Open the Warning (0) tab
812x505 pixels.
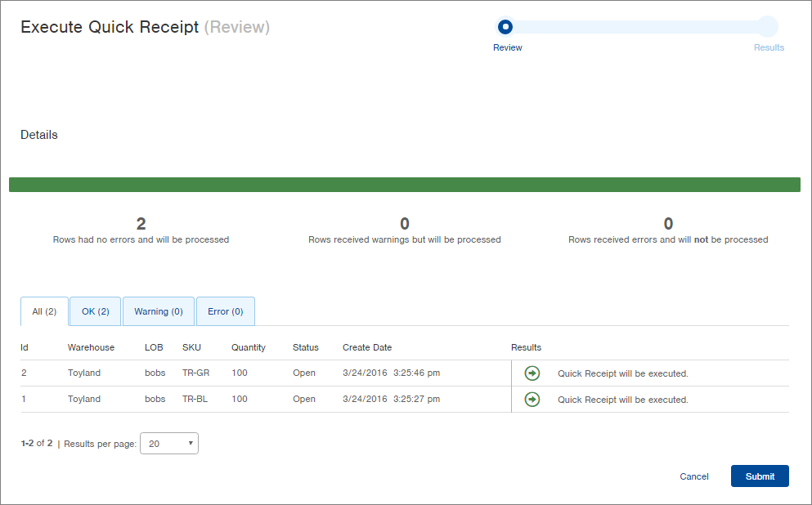pos(159,311)
